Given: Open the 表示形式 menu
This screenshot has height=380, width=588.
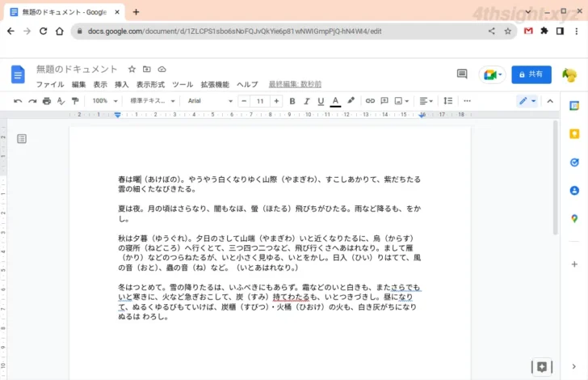Looking at the screenshot, I should [150, 84].
